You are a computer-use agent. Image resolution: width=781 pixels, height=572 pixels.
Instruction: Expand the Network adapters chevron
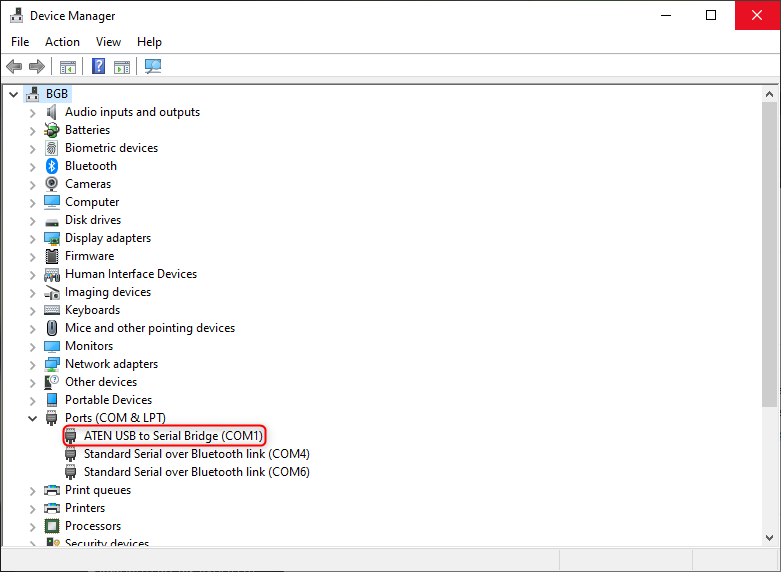pos(32,365)
